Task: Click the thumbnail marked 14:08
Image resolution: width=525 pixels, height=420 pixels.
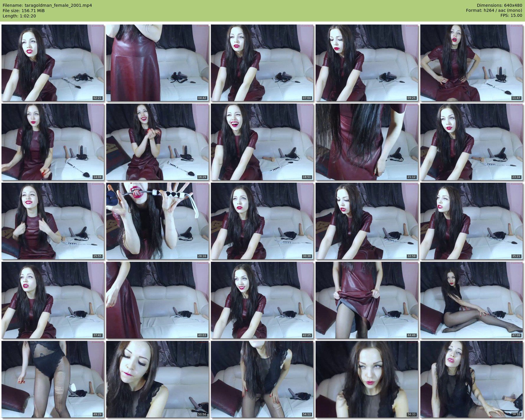Action: click(x=53, y=142)
